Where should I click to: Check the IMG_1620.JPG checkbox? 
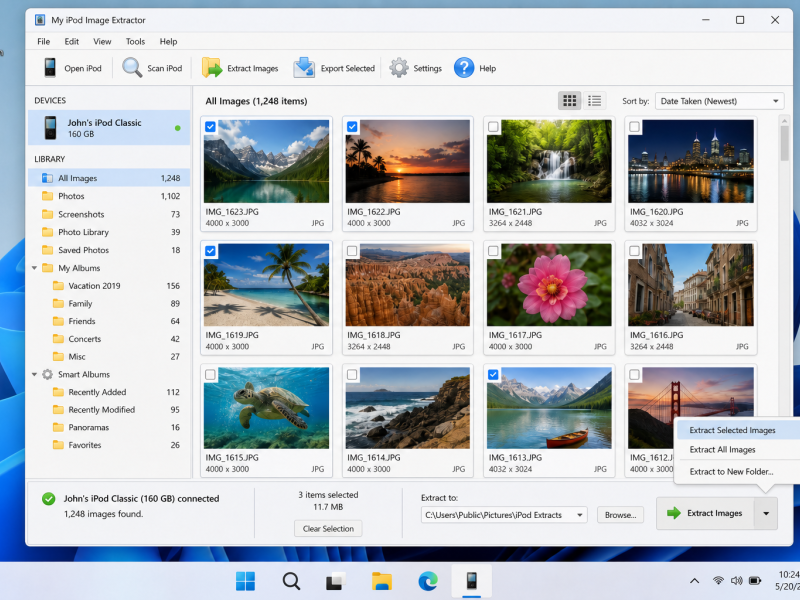pyautogui.click(x=634, y=127)
